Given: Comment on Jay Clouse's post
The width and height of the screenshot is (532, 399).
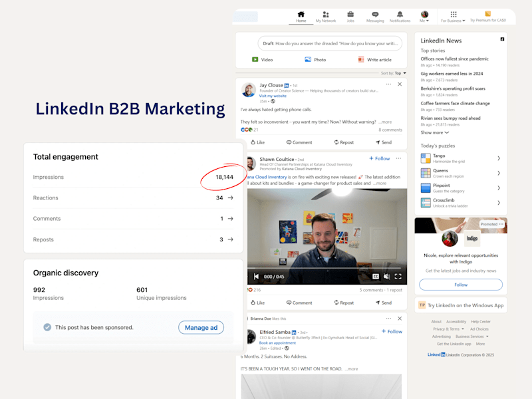Looking at the screenshot, I should pyautogui.click(x=299, y=142).
